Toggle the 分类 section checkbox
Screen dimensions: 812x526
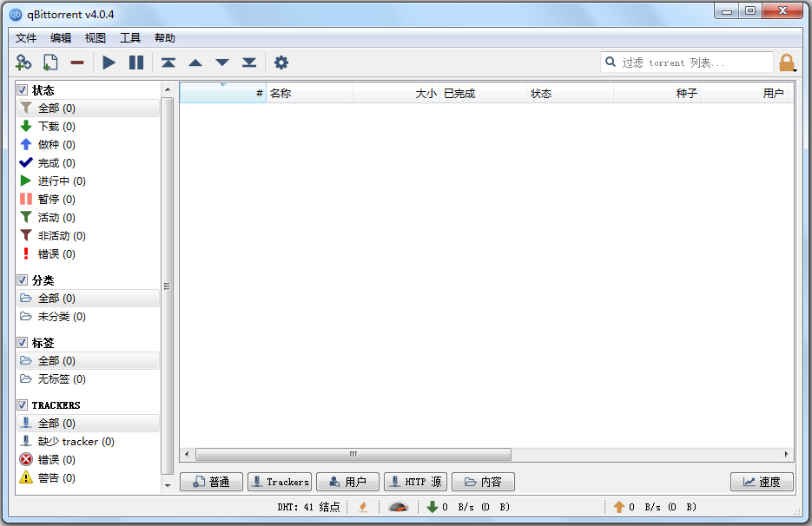tap(23, 280)
